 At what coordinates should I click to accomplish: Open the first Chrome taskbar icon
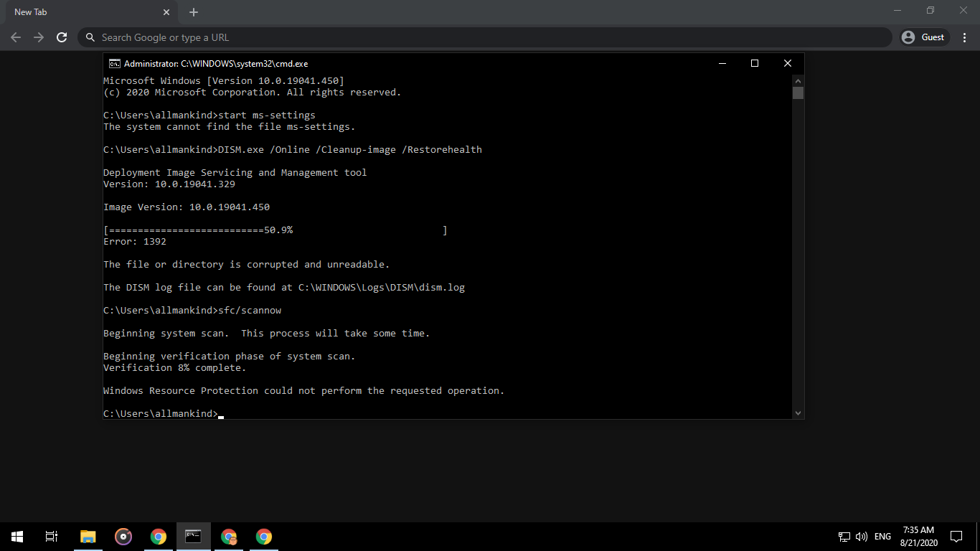[159, 537]
